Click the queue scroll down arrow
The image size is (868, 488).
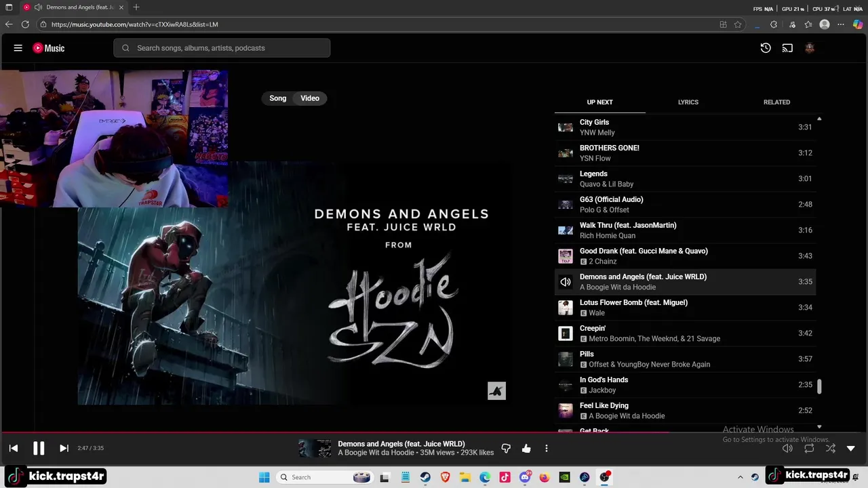coord(819,427)
